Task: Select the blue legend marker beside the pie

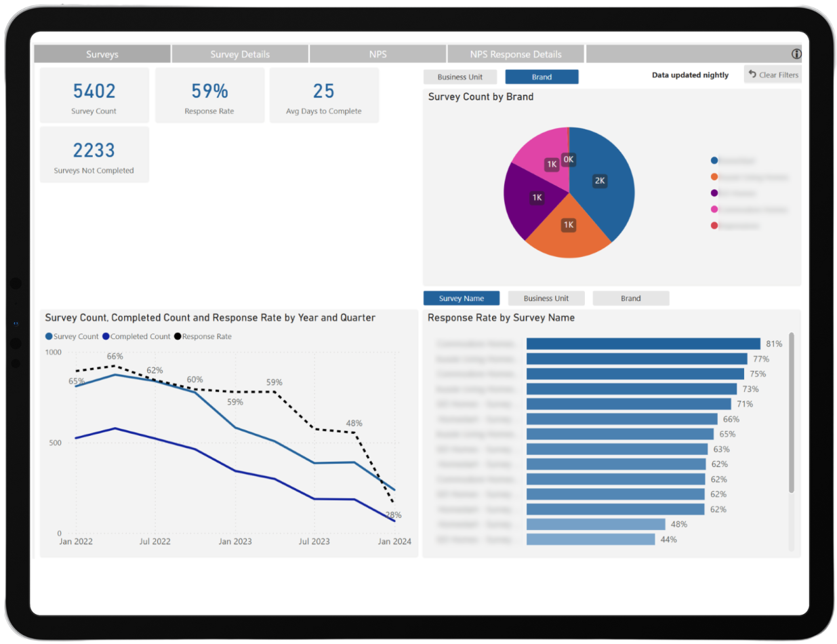Action: coord(714,161)
